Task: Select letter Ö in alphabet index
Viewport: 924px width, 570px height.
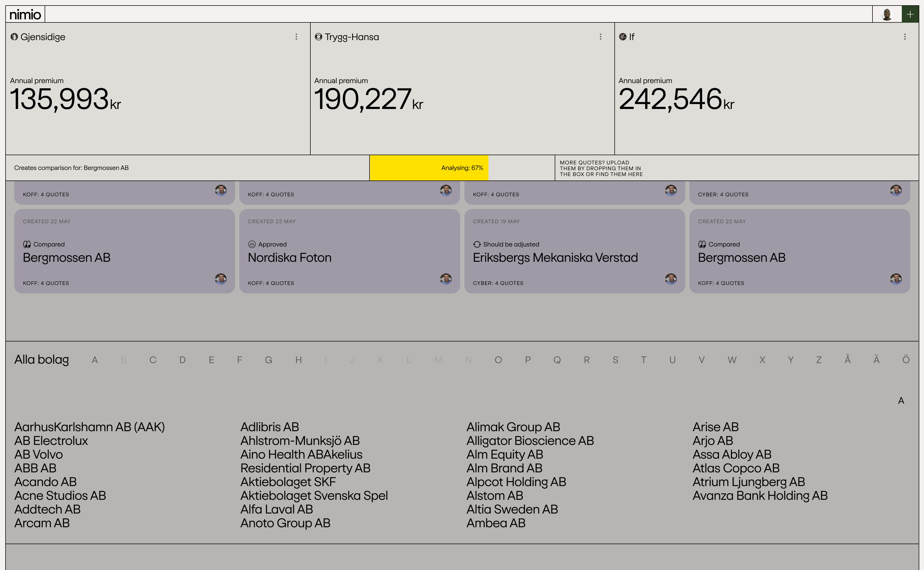Action: pos(906,360)
